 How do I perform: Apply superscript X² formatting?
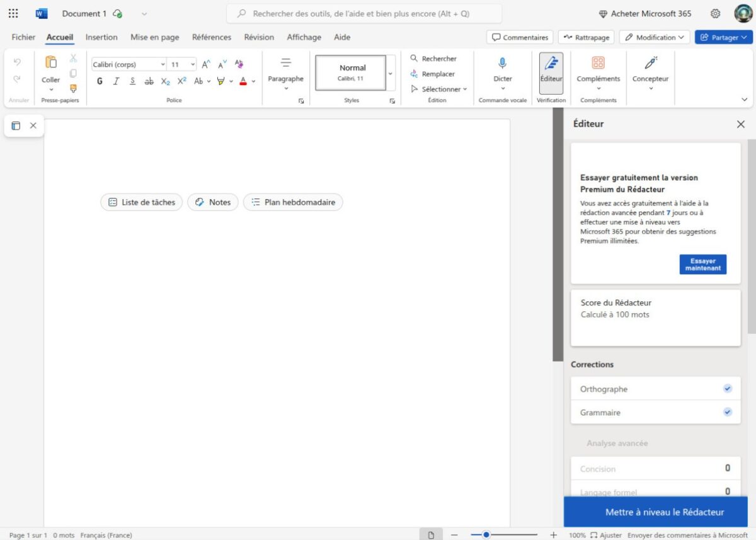pos(181,81)
